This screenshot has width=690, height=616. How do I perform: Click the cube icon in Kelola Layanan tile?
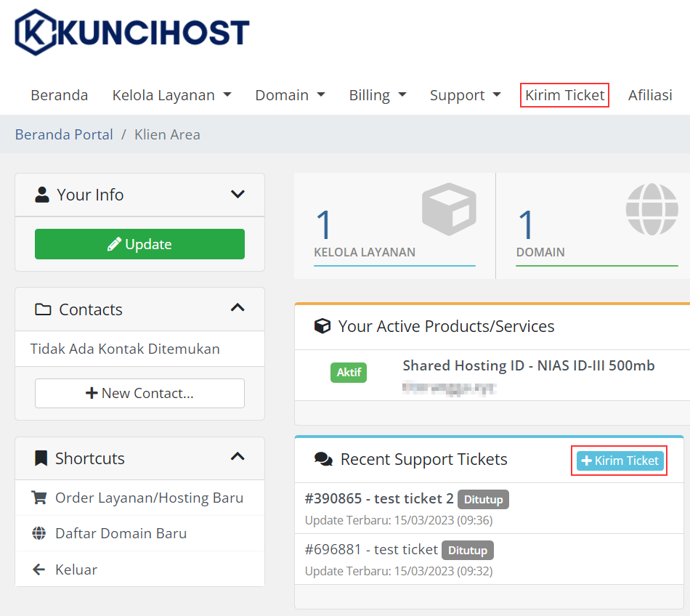(x=449, y=209)
